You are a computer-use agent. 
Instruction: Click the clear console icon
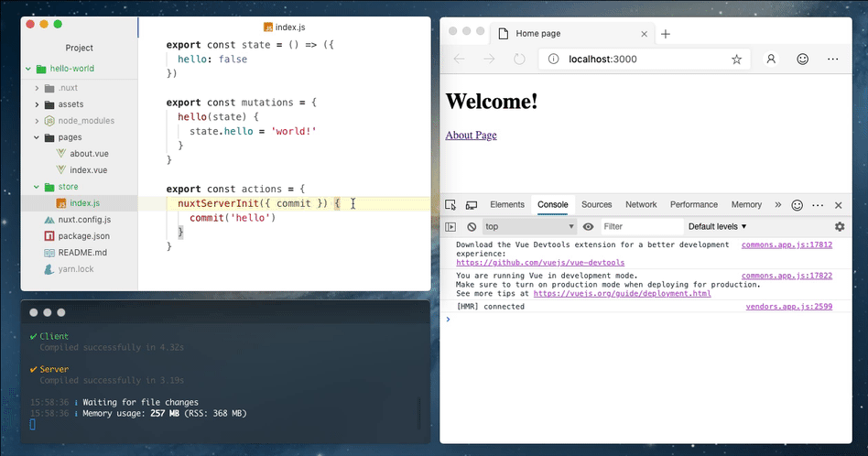(x=472, y=226)
